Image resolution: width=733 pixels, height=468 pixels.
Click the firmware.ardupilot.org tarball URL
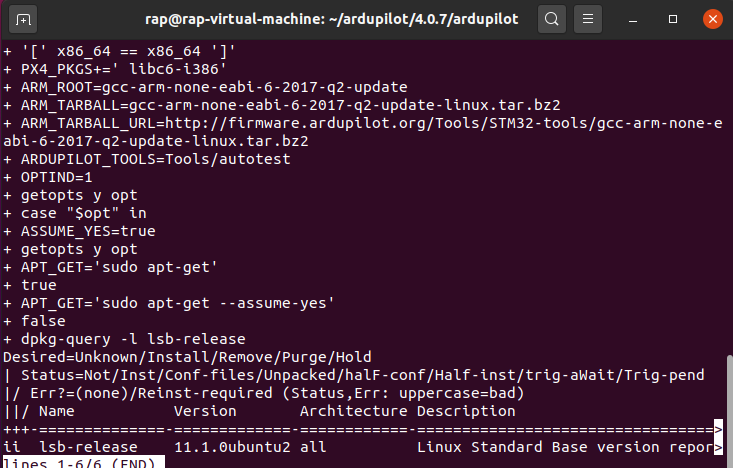363,132
